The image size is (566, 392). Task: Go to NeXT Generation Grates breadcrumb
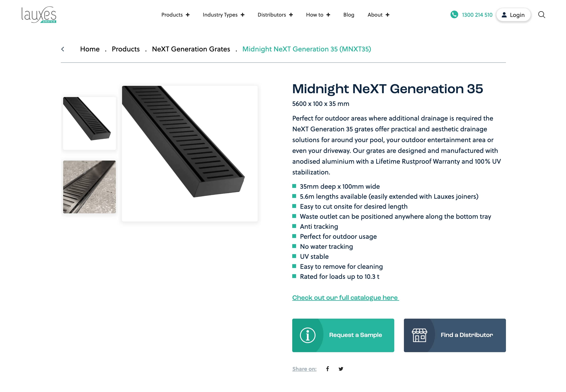[191, 49]
